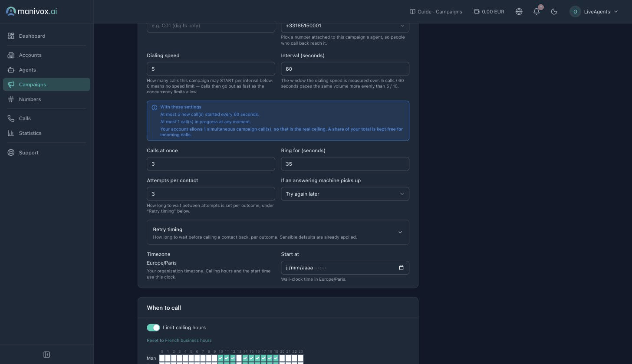Image resolution: width=632 pixels, height=364 pixels.
Task: Click the Ring for (seconds) field
Action: (x=345, y=164)
